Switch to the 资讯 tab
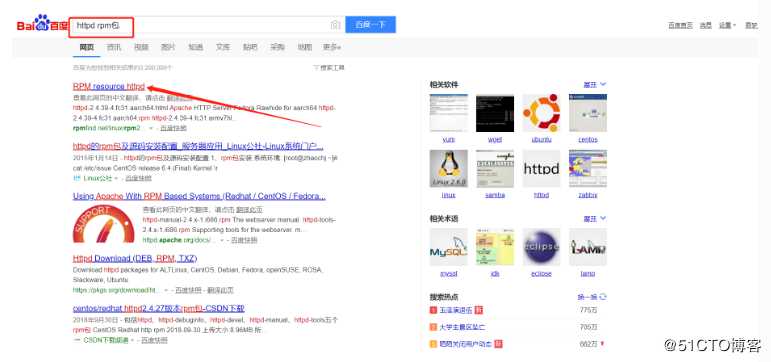771x362 pixels. (114, 47)
